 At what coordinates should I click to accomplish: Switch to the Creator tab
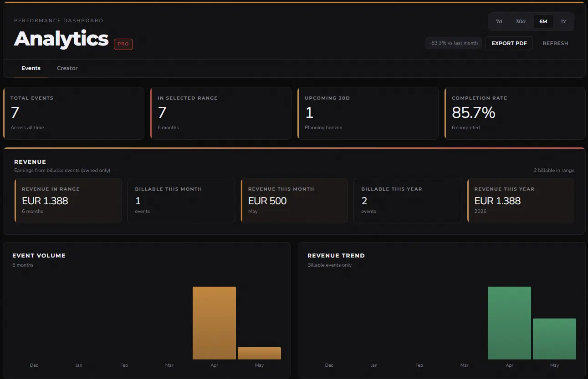pyautogui.click(x=67, y=68)
